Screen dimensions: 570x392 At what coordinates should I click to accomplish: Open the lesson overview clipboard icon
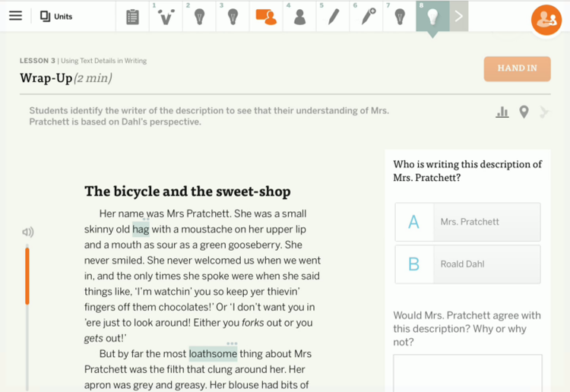tap(132, 17)
